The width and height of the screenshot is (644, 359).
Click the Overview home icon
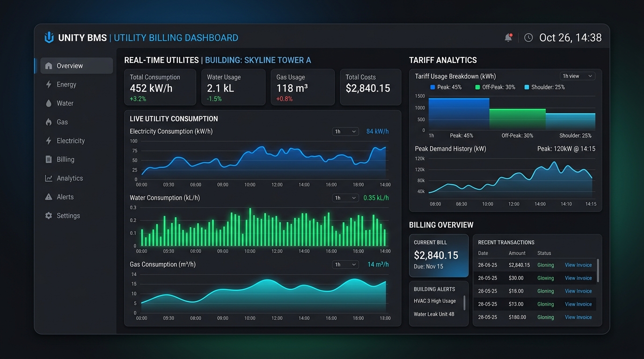[x=49, y=66]
